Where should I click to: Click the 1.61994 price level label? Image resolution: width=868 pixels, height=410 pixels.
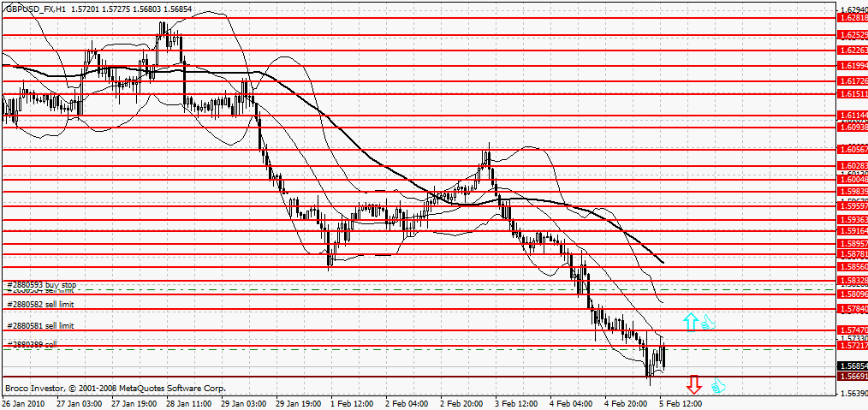(x=853, y=66)
